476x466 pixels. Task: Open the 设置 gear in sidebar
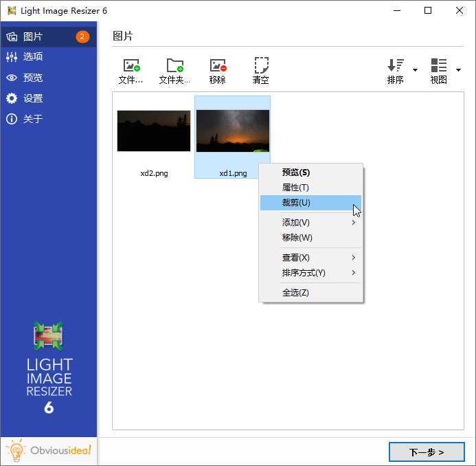click(12, 98)
